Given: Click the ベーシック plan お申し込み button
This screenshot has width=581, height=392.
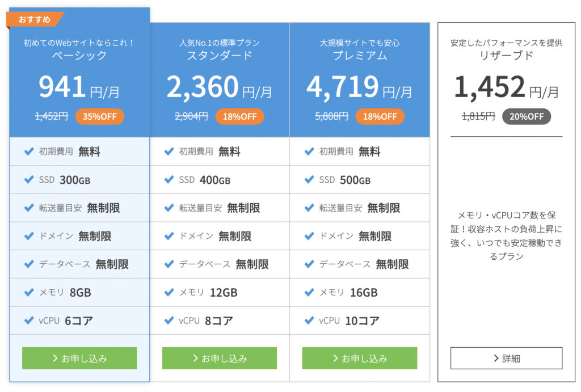Looking at the screenshot, I should click(x=79, y=358).
